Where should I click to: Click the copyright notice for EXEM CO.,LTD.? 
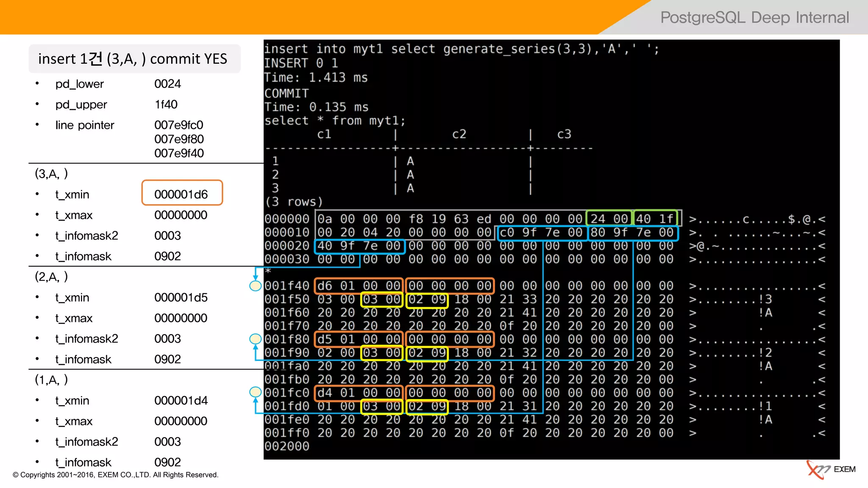[115, 475]
